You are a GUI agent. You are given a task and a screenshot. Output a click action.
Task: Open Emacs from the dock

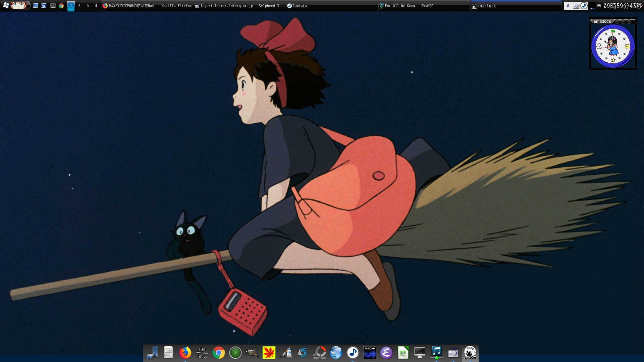[x=386, y=353]
